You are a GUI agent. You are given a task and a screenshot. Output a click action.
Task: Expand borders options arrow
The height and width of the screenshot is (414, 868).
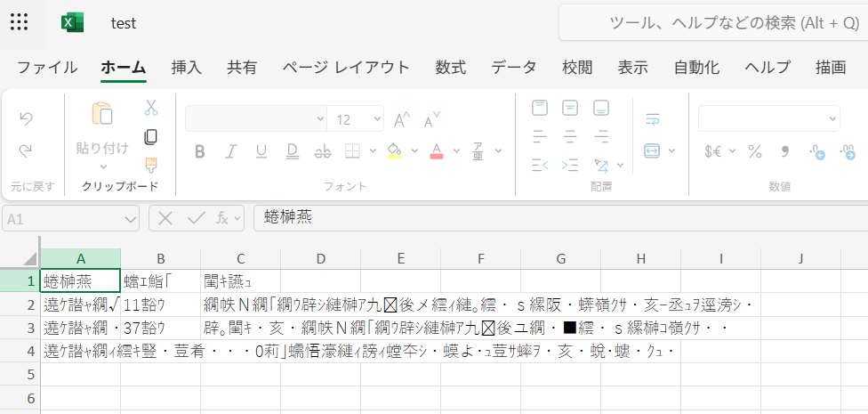tap(373, 150)
